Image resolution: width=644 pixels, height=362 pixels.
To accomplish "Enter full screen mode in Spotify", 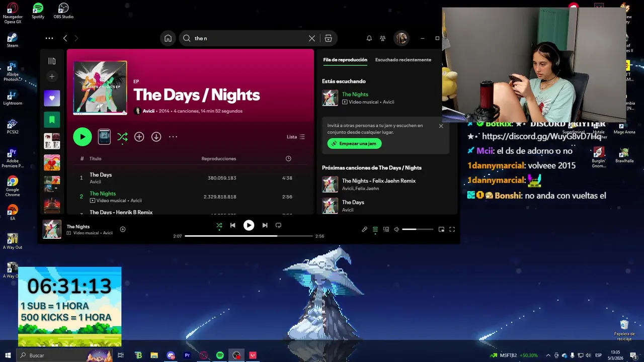I will (452, 229).
